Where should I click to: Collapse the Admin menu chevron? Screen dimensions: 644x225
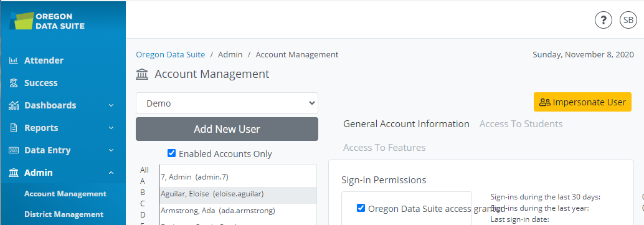tap(111, 173)
